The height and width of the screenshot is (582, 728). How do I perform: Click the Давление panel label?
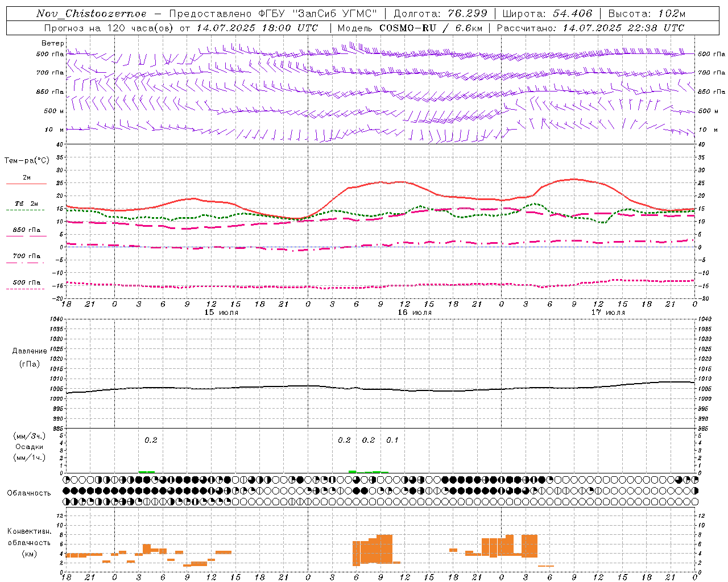click(x=30, y=351)
